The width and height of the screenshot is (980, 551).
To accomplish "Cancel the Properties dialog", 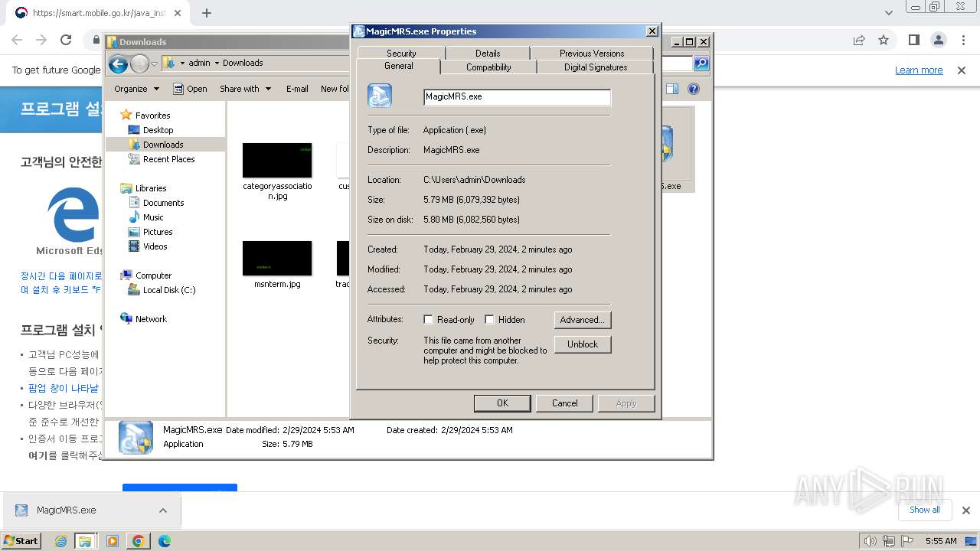I will click(x=565, y=403).
